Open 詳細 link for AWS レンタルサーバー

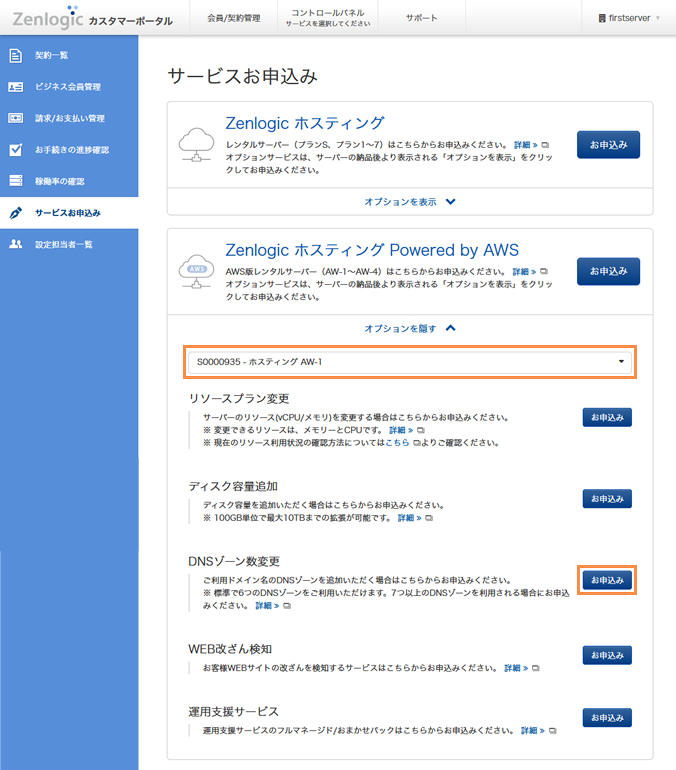pos(524,272)
